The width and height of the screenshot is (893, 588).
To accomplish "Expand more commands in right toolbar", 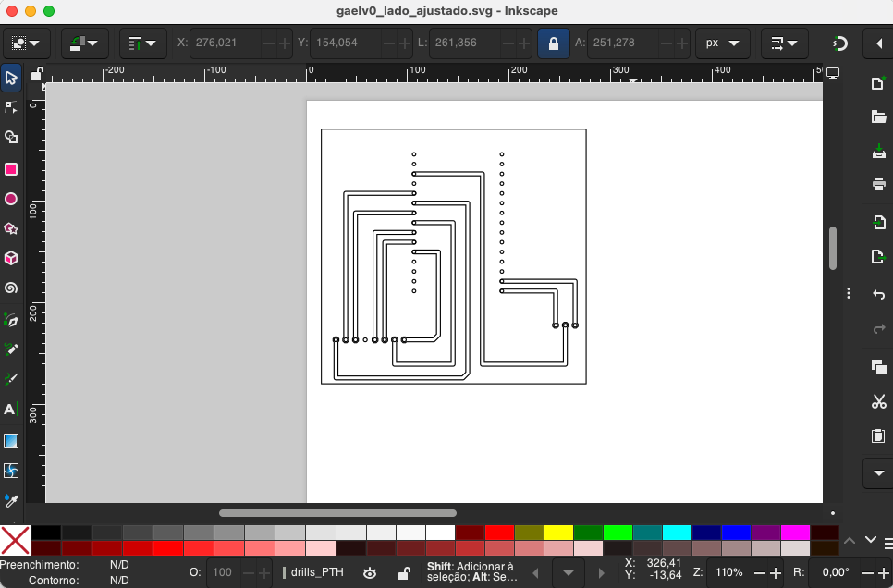I will click(878, 473).
